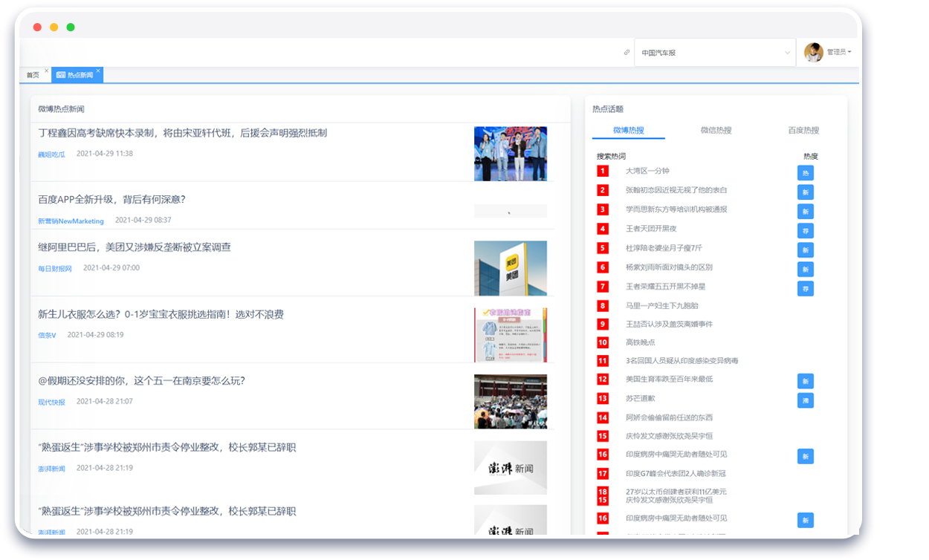Open the baby clothes guide thumbnail
929x560 pixels.
[511, 335]
